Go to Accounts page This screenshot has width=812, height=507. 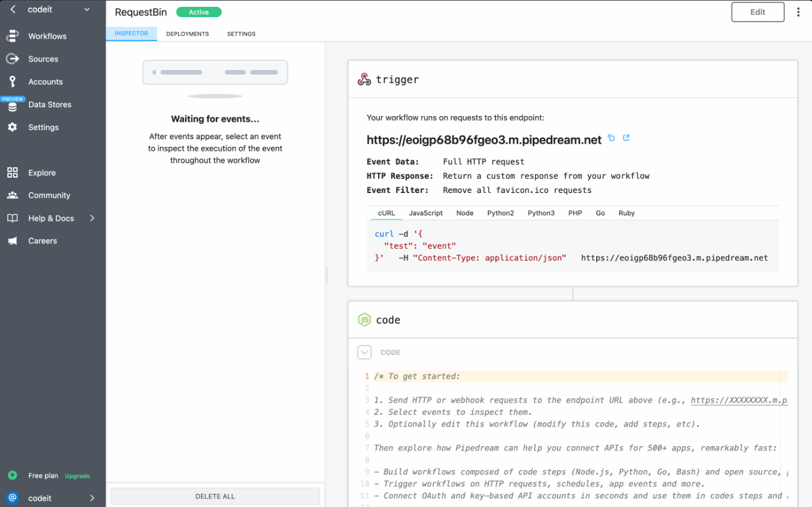[x=45, y=82]
